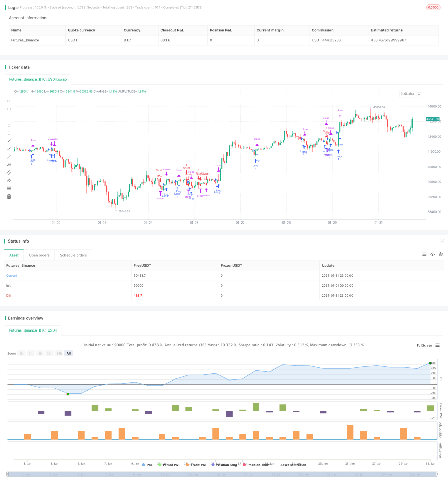The height and width of the screenshot is (484, 448).
Task: Switch to the Schedule orders tab
Action: (x=73, y=255)
